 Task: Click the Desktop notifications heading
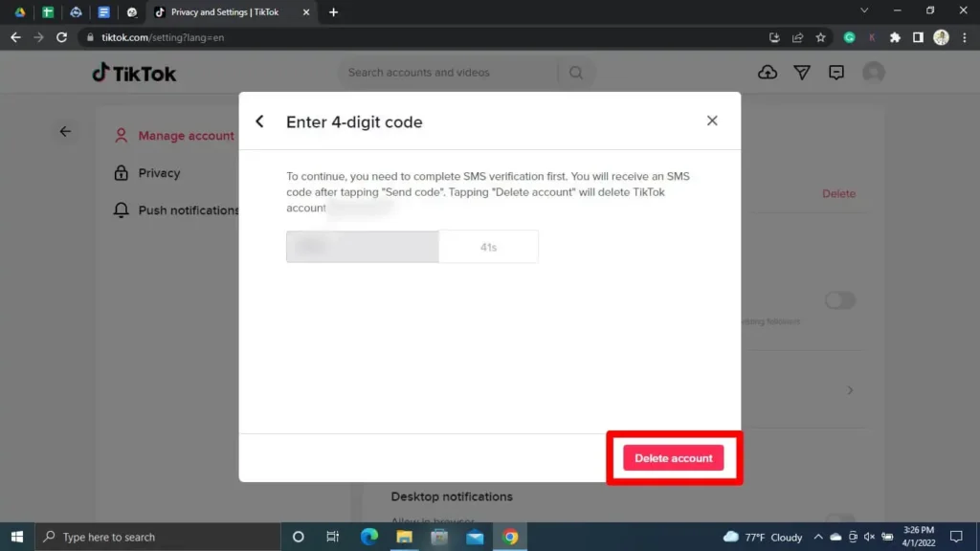(x=452, y=496)
